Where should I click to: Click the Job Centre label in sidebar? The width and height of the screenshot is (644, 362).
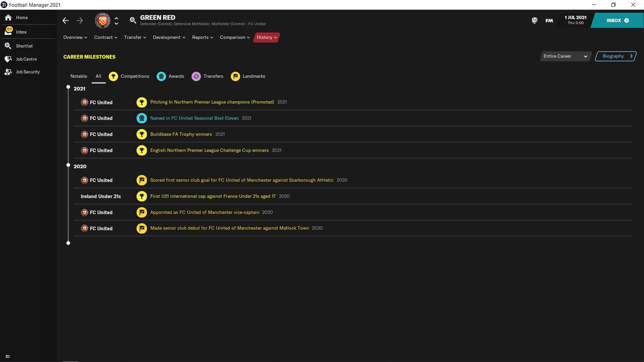(x=26, y=59)
